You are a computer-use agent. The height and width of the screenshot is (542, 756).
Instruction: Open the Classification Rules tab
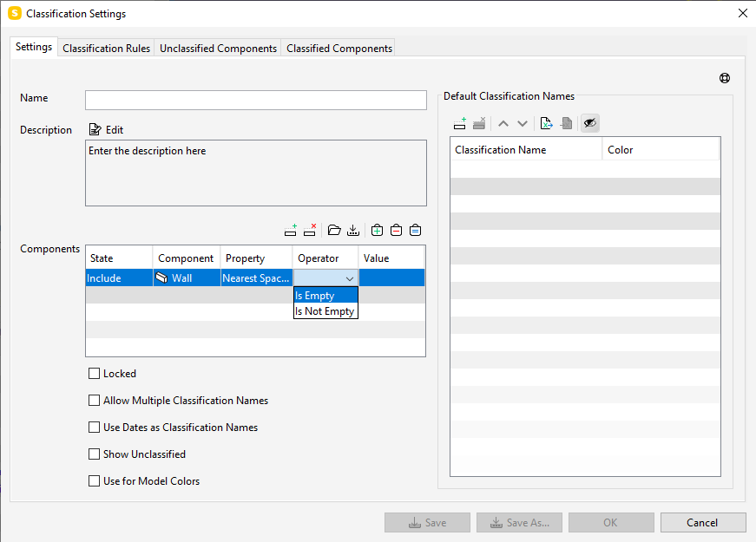click(107, 49)
